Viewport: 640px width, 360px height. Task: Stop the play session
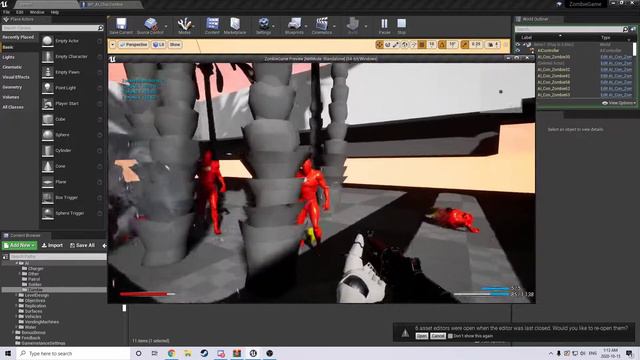(x=402, y=25)
